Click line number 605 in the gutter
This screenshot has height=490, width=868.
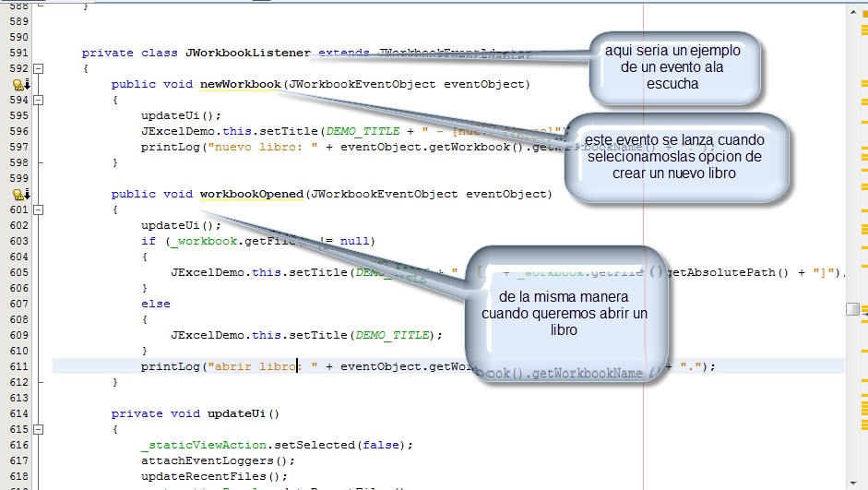tap(18, 272)
